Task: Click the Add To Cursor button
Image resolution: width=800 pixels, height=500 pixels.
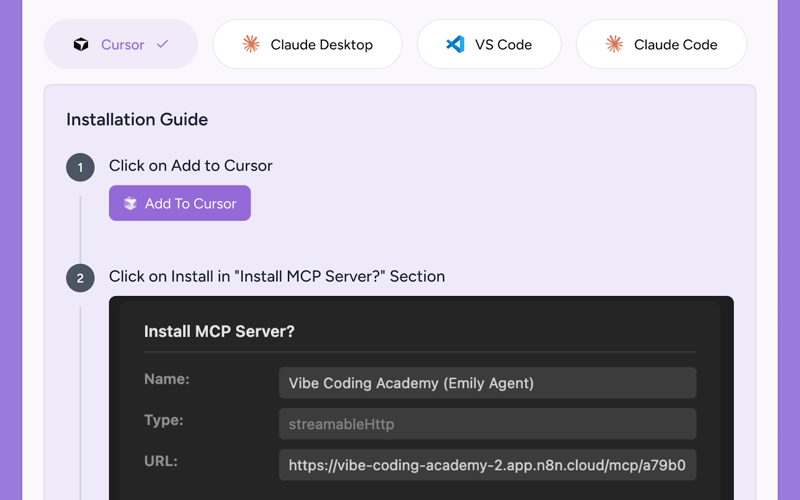Action: coord(180,203)
